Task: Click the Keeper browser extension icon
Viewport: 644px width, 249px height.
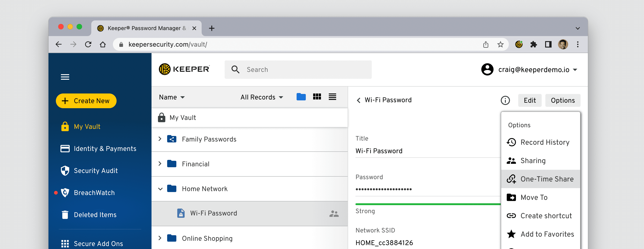Action: tap(519, 45)
